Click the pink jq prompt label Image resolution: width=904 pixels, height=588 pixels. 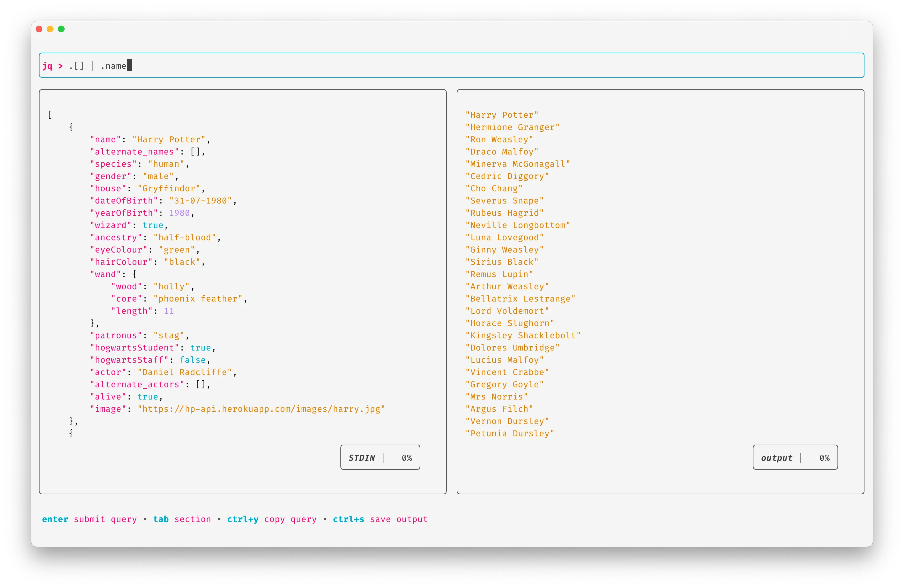[48, 66]
